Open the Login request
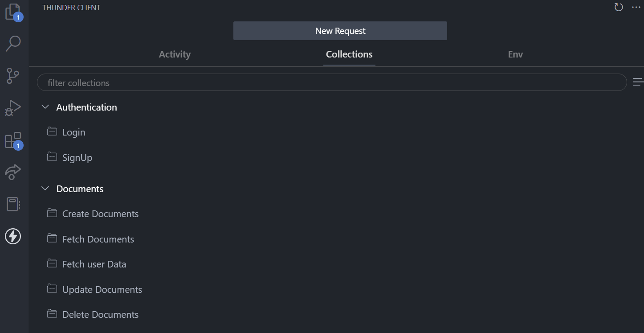This screenshot has height=333, width=644. point(73,132)
